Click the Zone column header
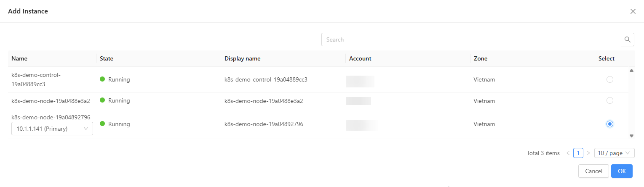 [x=480, y=58]
